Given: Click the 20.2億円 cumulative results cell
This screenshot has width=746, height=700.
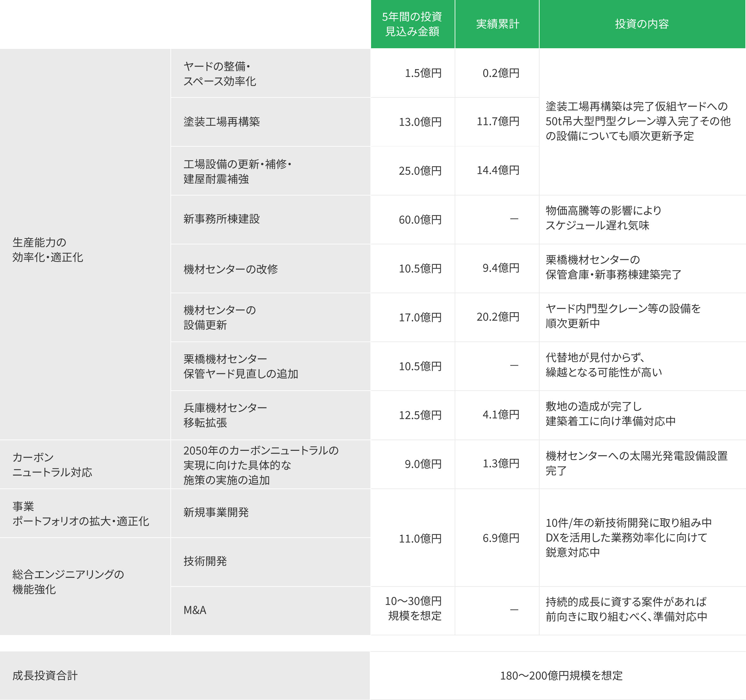Looking at the screenshot, I should coord(497,317).
